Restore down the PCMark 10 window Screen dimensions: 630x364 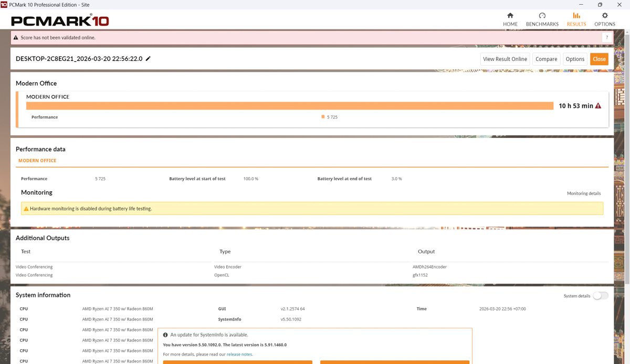click(600, 5)
